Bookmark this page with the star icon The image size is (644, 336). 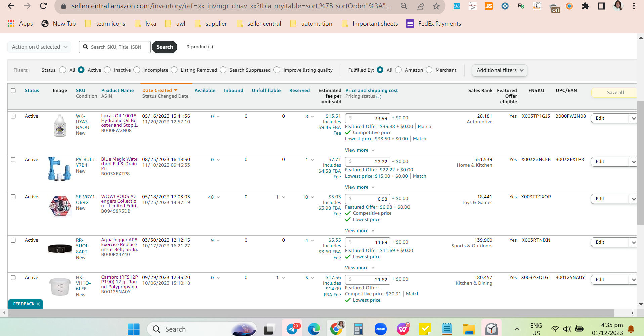click(x=436, y=6)
